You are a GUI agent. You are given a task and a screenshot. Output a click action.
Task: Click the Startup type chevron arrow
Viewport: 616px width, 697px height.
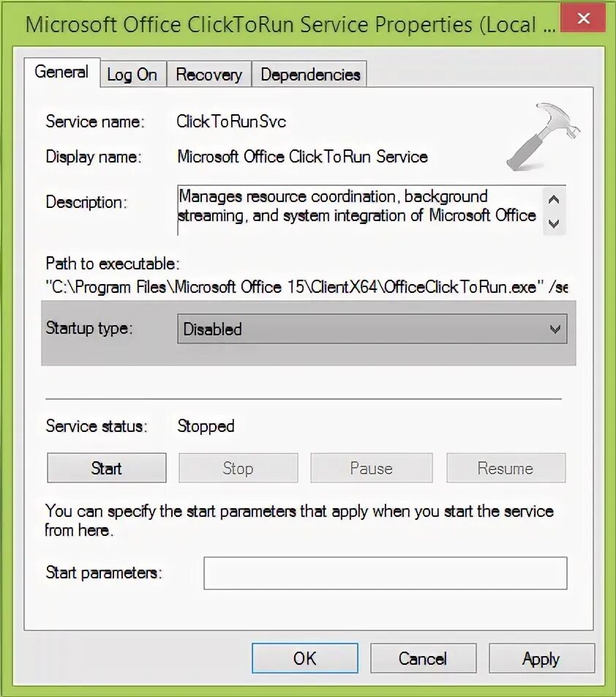(555, 329)
